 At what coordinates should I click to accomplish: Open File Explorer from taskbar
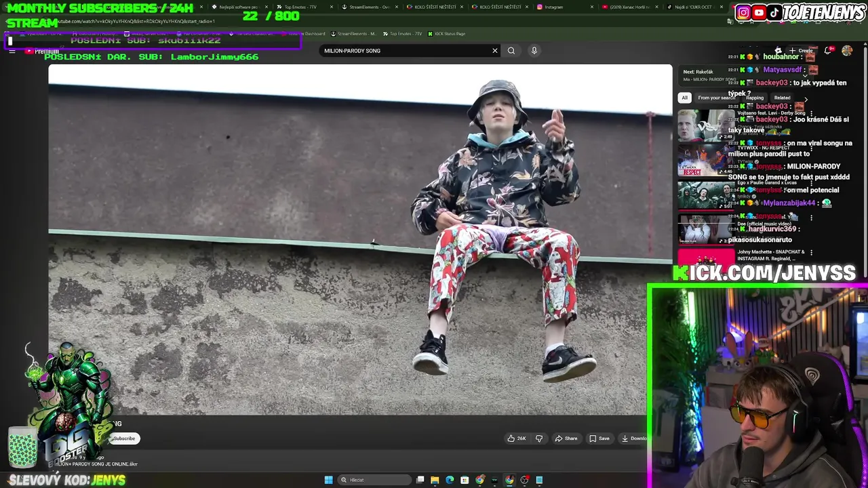(435, 480)
